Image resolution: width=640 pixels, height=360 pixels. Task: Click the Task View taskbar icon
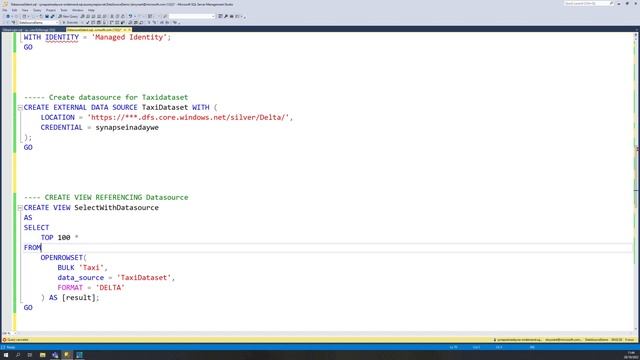(x=30, y=355)
